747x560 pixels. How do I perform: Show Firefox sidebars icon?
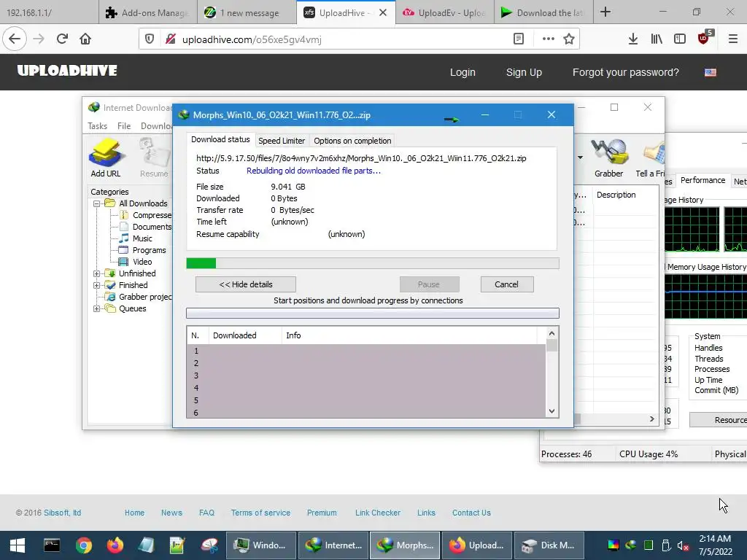(680, 39)
